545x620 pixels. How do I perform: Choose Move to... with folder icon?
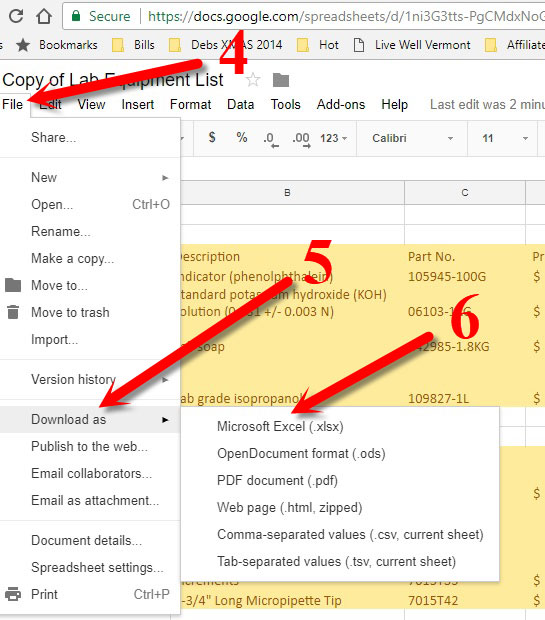pos(90,285)
